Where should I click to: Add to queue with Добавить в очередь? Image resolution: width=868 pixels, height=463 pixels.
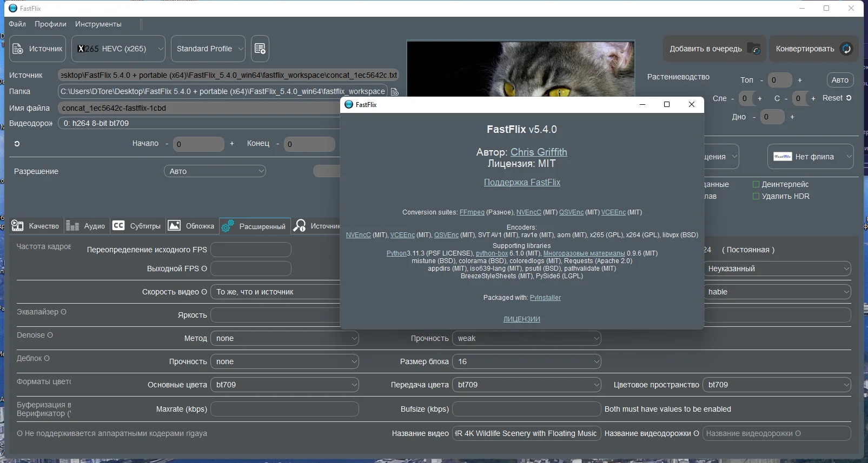coord(715,49)
